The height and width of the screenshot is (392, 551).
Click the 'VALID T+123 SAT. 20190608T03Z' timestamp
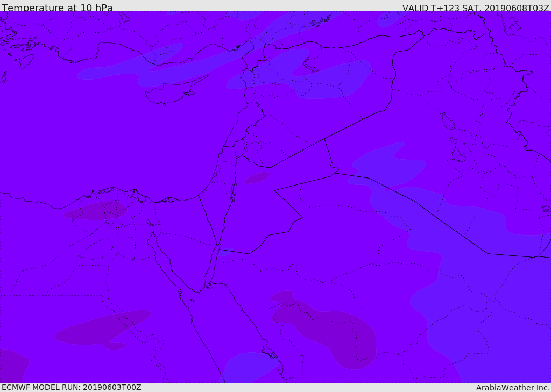476,8
